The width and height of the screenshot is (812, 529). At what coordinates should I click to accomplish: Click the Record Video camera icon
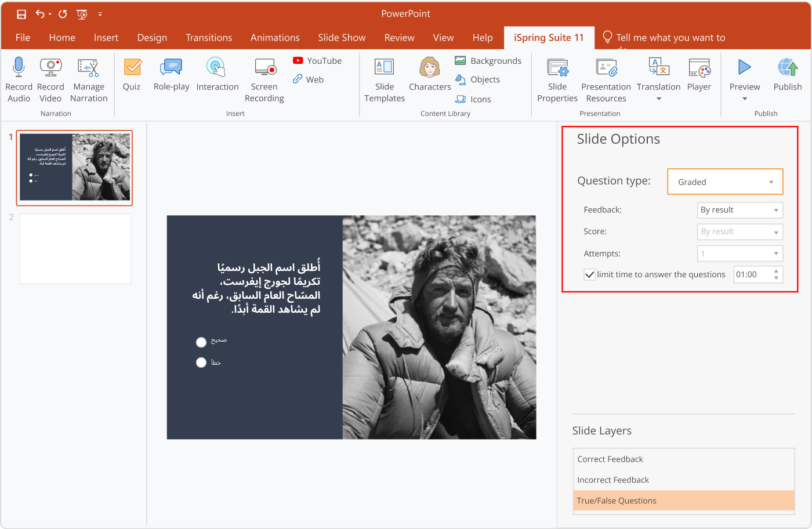[x=50, y=67]
